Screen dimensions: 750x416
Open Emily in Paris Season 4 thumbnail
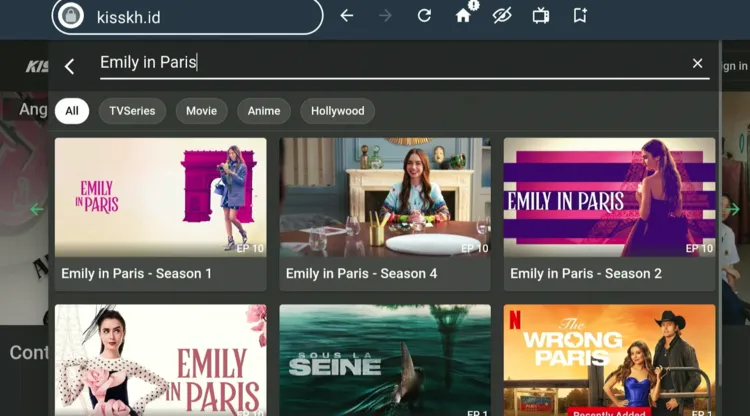pos(385,197)
